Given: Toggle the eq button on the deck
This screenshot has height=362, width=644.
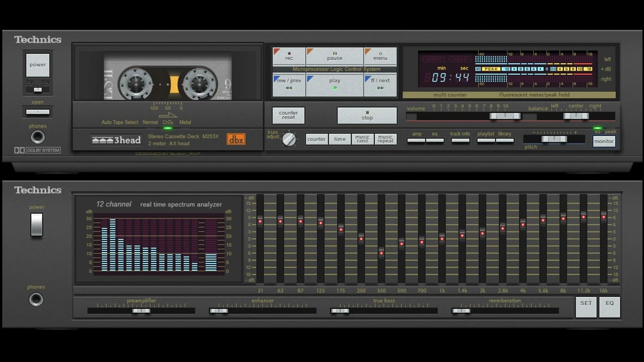Looking at the screenshot, I should point(435,141).
